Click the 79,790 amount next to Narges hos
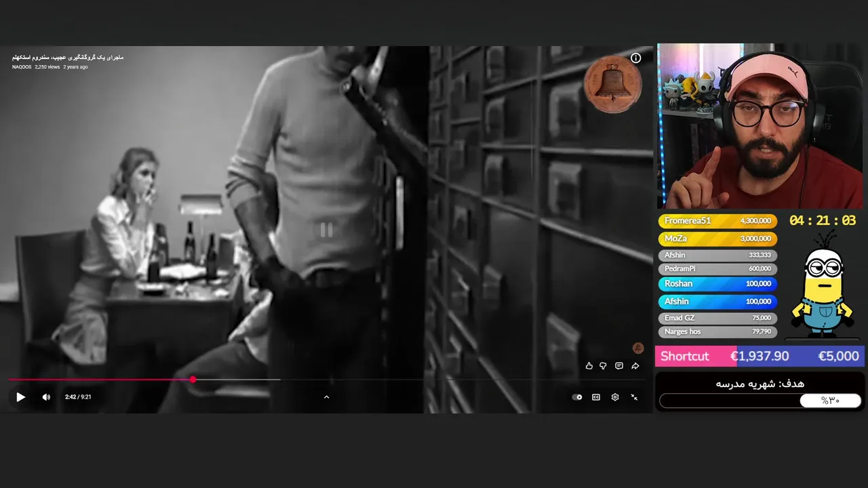This screenshot has height=488, width=868. (x=762, y=331)
